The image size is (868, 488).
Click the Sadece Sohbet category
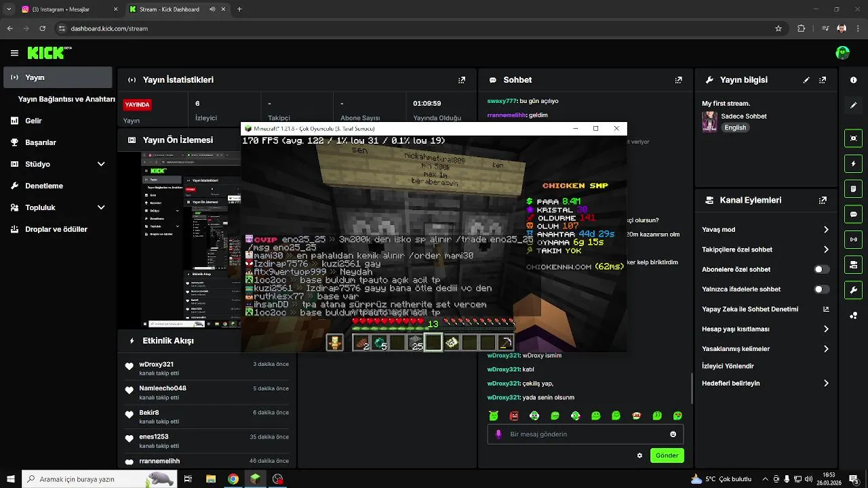(x=744, y=117)
